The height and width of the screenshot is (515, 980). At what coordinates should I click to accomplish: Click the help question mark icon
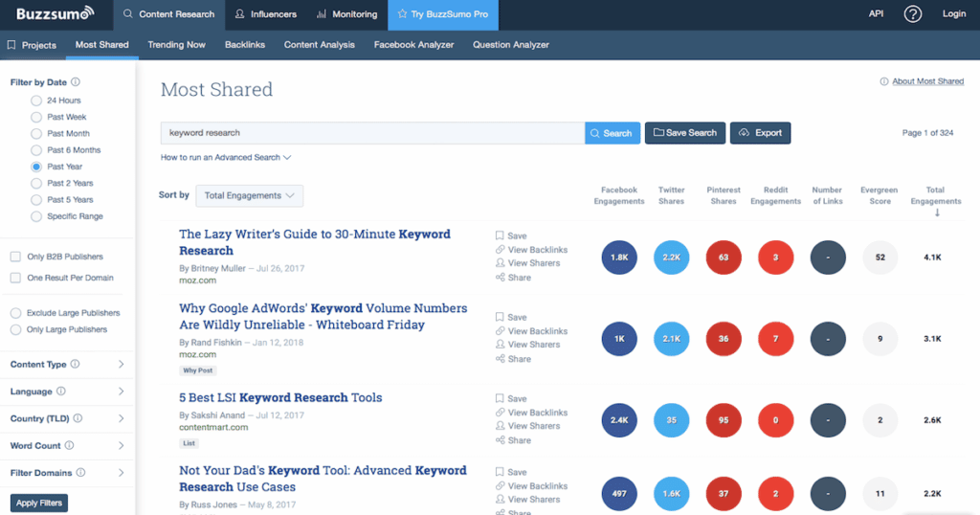click(x=913, y=14)
